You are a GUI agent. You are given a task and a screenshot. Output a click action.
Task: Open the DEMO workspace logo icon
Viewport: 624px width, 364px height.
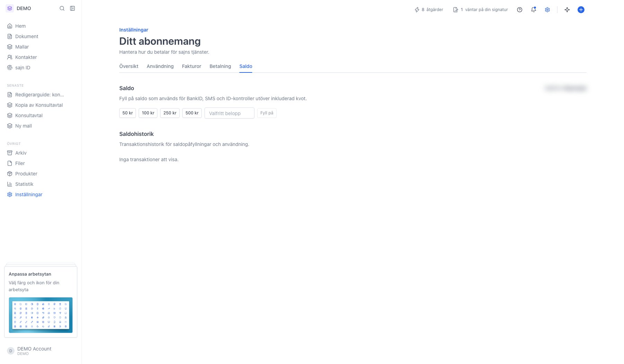[10, 8]
